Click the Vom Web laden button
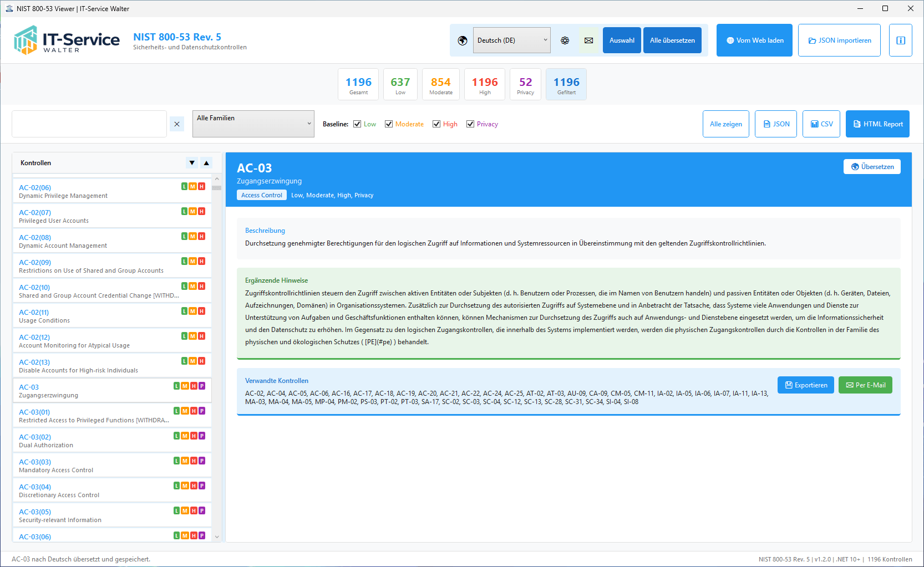924x567 pixels. point(754,40)
